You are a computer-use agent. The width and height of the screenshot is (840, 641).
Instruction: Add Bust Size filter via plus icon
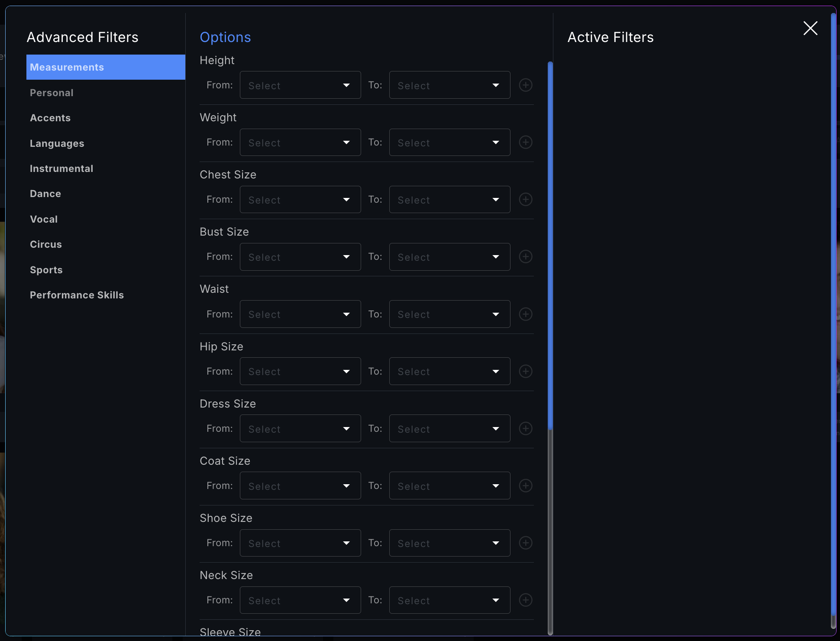(x=526, y=256)
